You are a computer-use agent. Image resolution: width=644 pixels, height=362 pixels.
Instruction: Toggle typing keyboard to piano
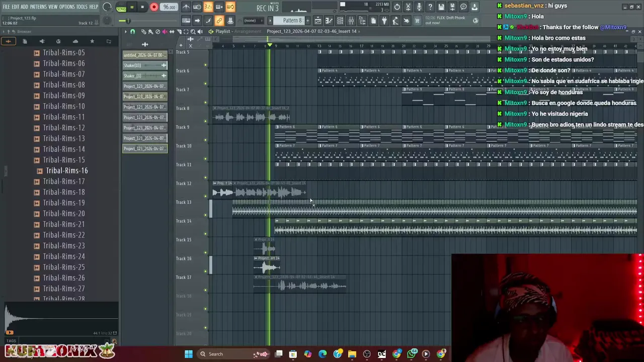[186, 21]
